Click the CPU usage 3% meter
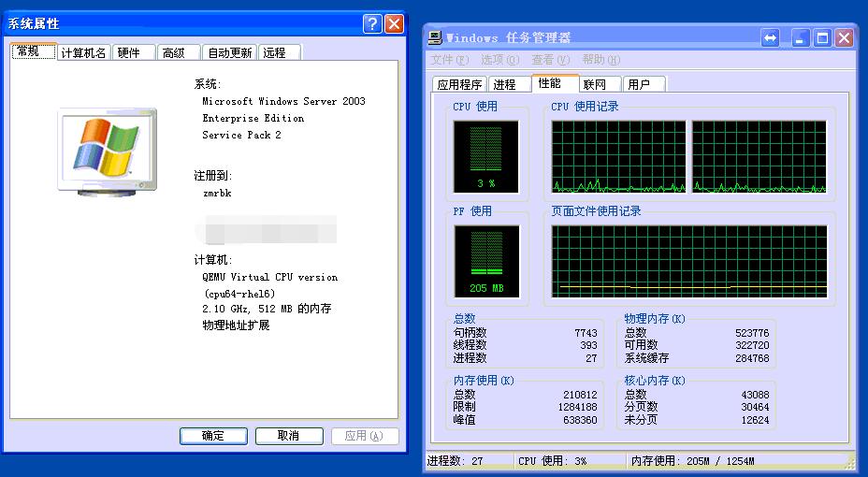Image resolution: width=868 pixels, height=477 pixels. 486,156
